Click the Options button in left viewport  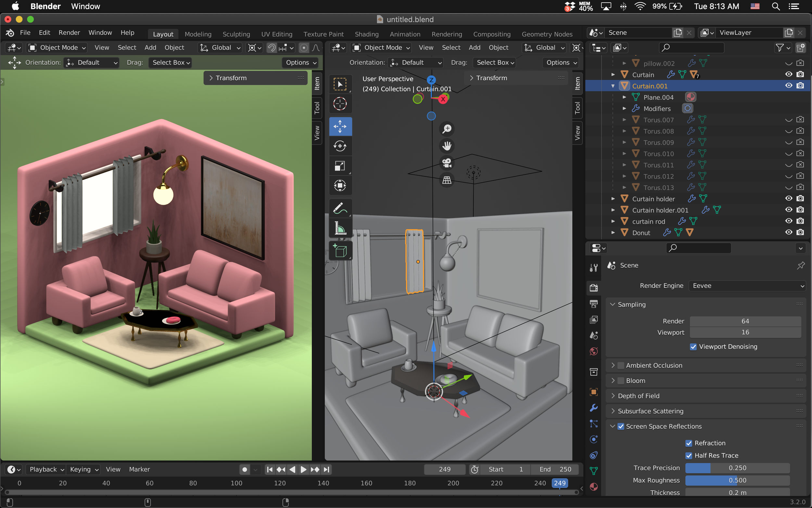(x=300, y=62)
